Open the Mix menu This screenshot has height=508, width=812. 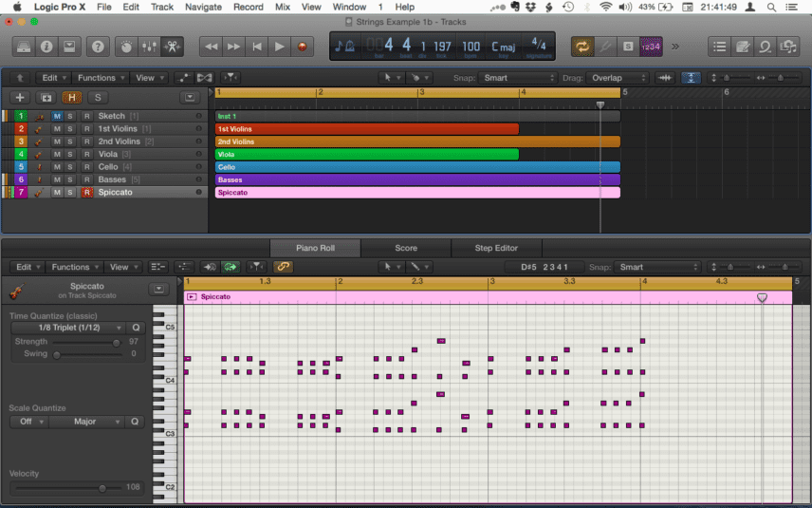[x=283, y=7]
